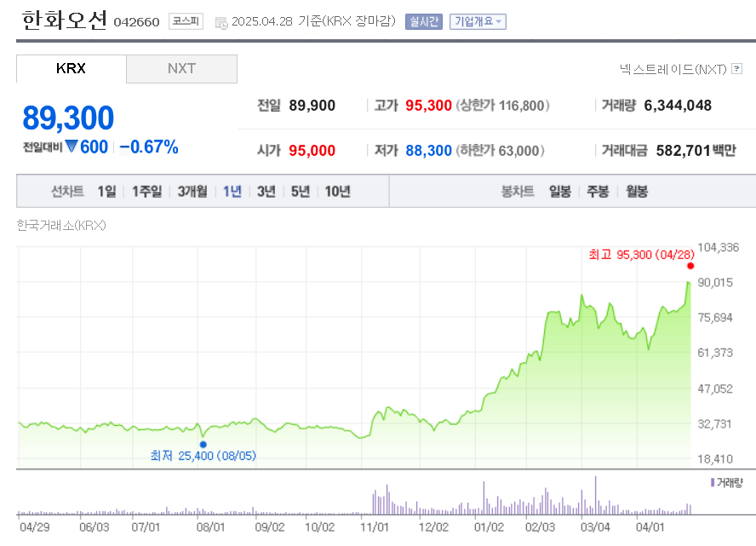
Task: Click the 한국거래소(KRX) chart label
Action: point(61,225)
